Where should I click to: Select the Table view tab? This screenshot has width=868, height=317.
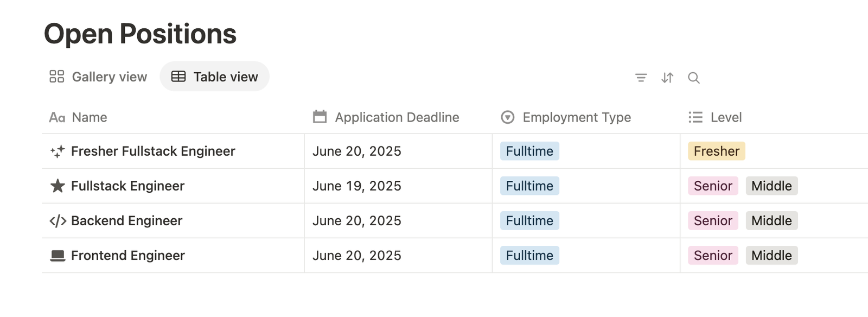click(215, 77)
